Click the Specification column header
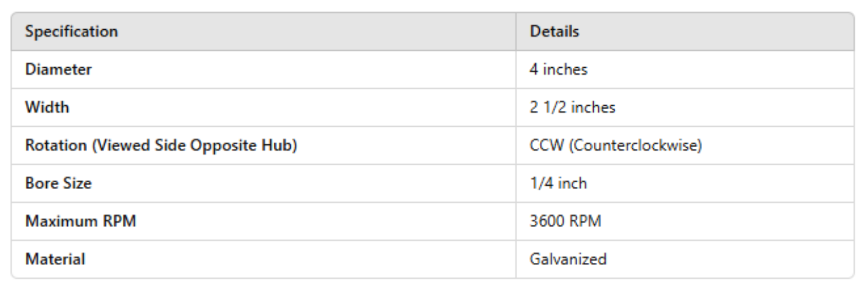Image resolution: width=868 pixels, height=292 pixels. pos(71,32)
